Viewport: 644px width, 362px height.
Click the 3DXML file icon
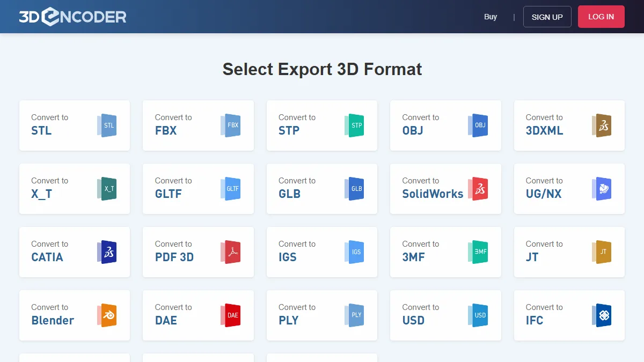602,125
